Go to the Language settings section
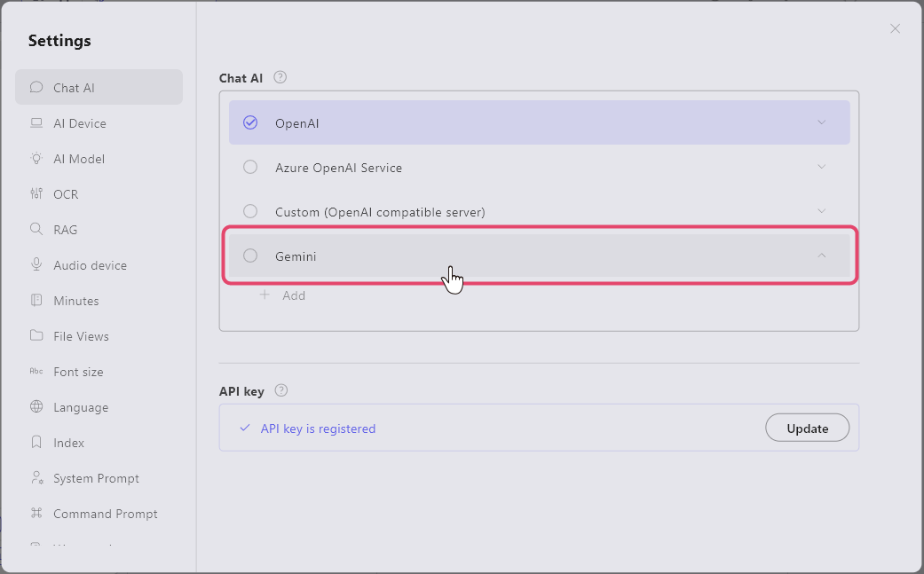 tap(80, 407)
